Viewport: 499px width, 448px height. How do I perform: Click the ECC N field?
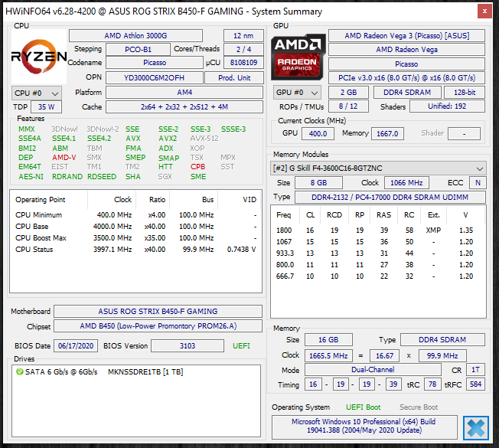click(x=478, y=183)
